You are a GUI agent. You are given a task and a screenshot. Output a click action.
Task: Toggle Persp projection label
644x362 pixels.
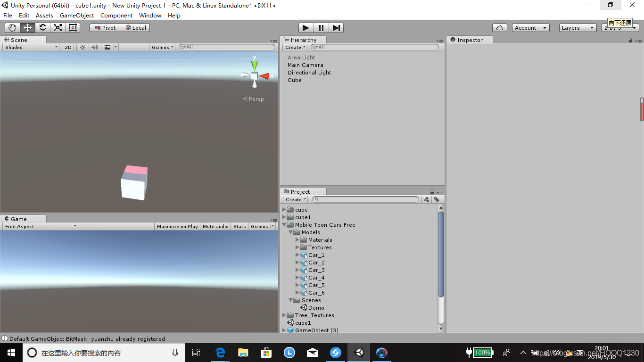253,99
